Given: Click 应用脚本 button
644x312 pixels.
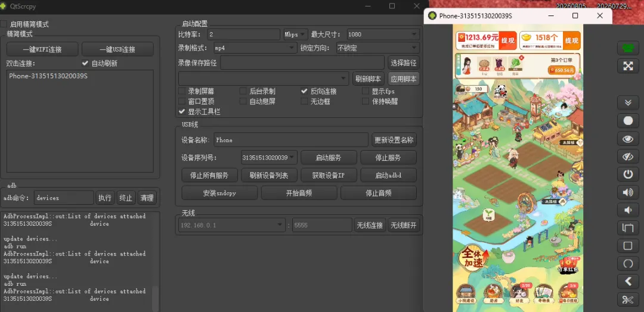Looking at the screenshot, I should [x=404, y=79].
